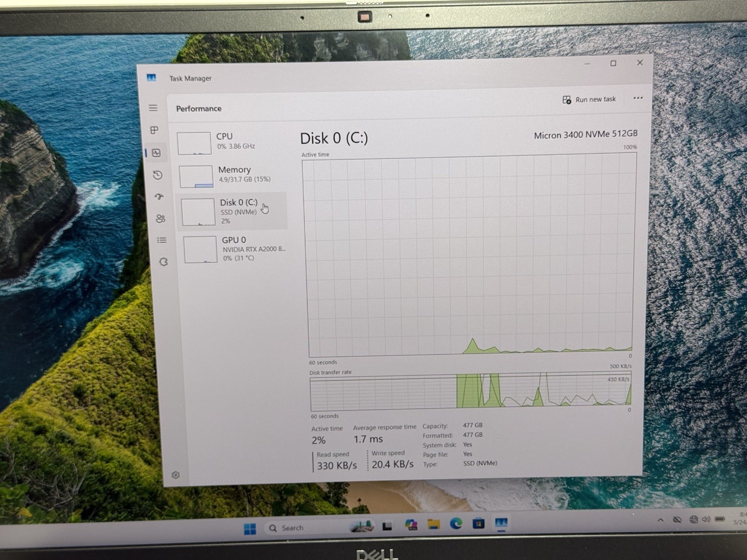Click the Page file Yes value
Screen dimensions: 747x560
[467, 454]
